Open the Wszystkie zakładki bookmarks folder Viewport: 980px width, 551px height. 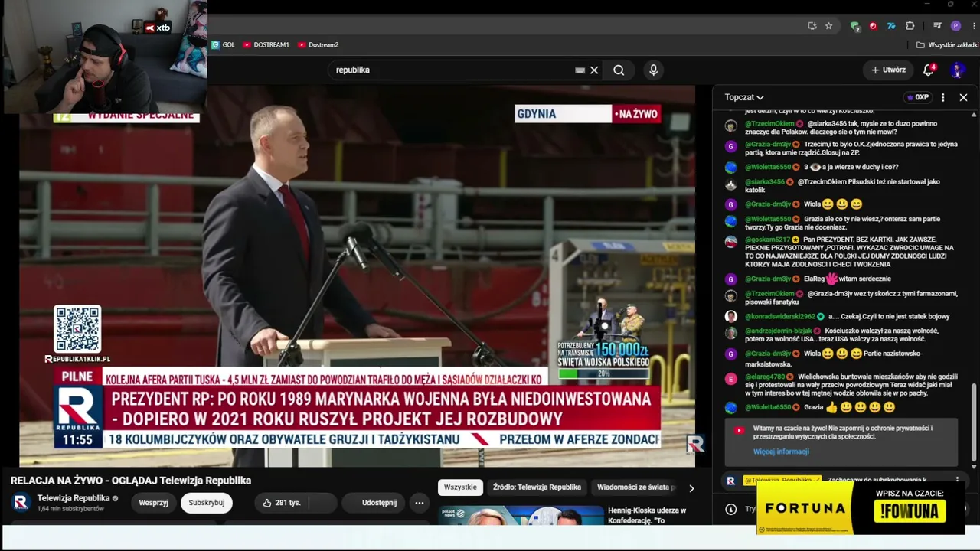click(x=946, y=45)
